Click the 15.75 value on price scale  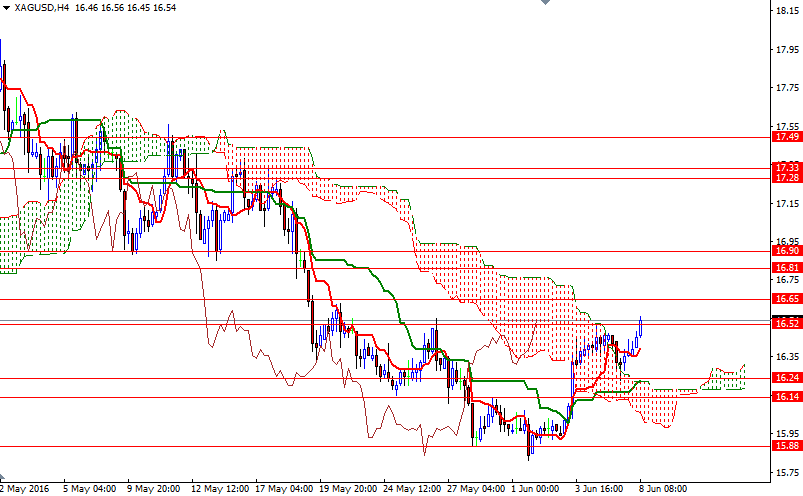[786, 472]
